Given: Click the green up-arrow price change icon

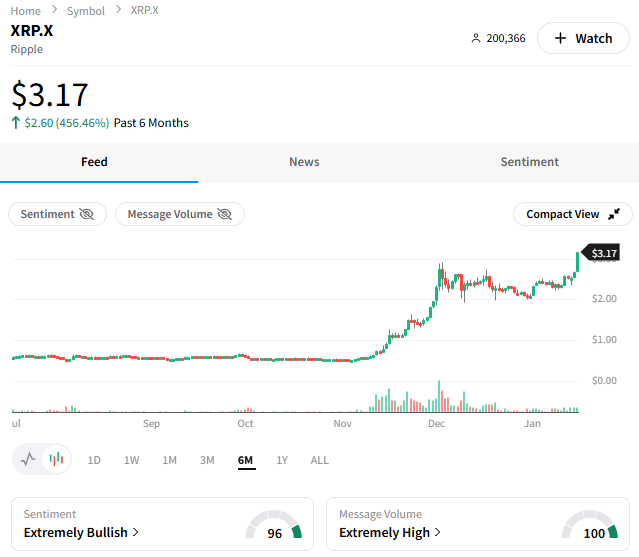Looking at the screenshot, I should click(x=15, y=123).
